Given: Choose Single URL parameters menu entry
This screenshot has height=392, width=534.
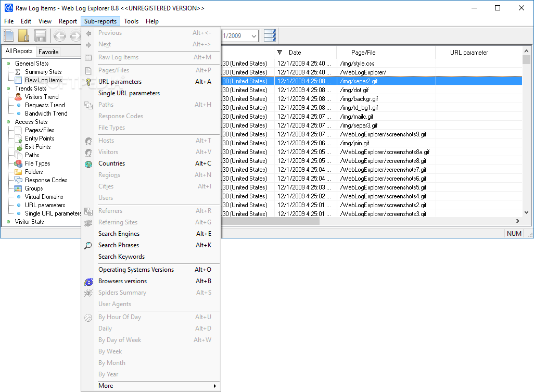Looking at the screenshot, I should 151,93.
